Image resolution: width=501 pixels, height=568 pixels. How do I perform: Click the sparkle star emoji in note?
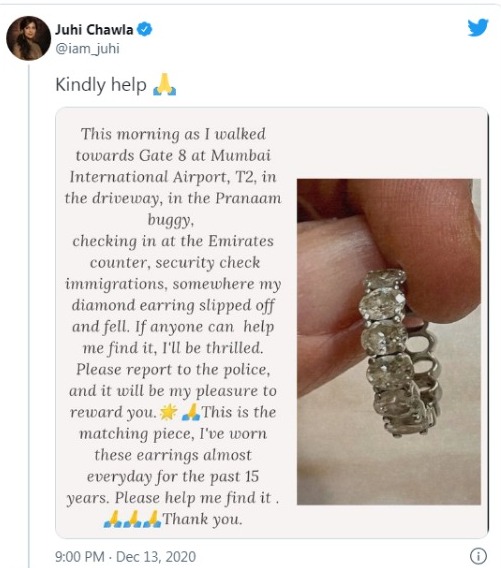pyautogui.click(x=168, y=412)
